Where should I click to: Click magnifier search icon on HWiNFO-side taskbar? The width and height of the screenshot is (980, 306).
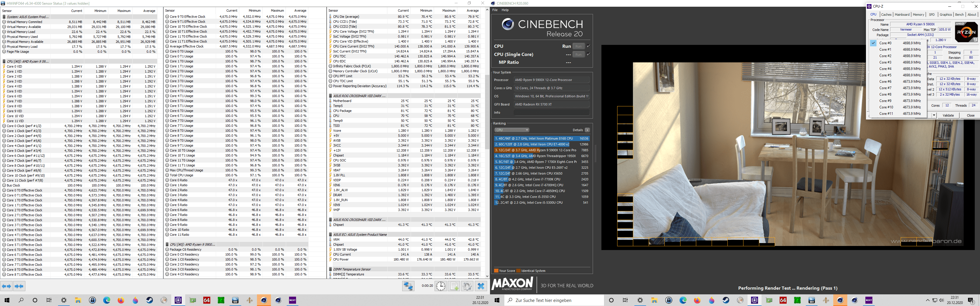point(21,300)
